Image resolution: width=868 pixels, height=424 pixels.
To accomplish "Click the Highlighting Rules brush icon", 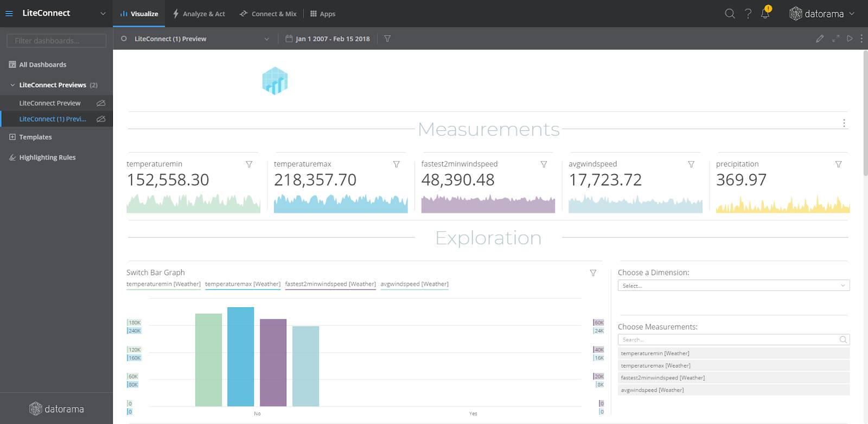I will [x=12, y=157].
